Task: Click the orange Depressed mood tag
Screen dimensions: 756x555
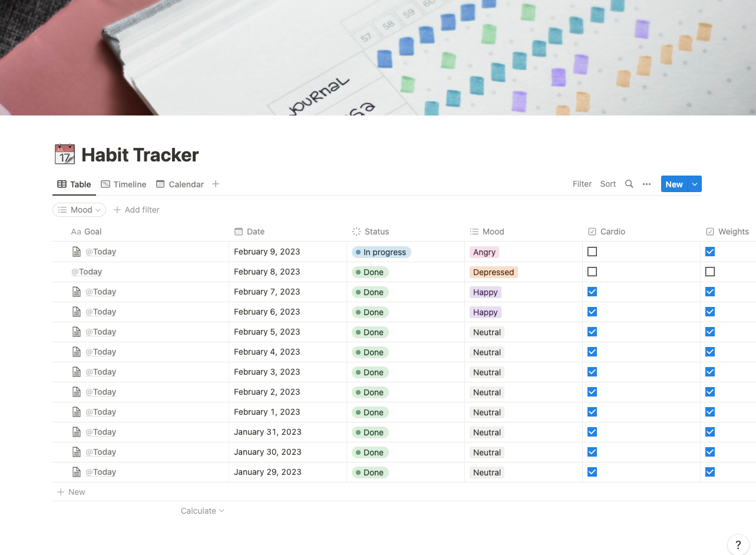Action: tap(493, 272)
